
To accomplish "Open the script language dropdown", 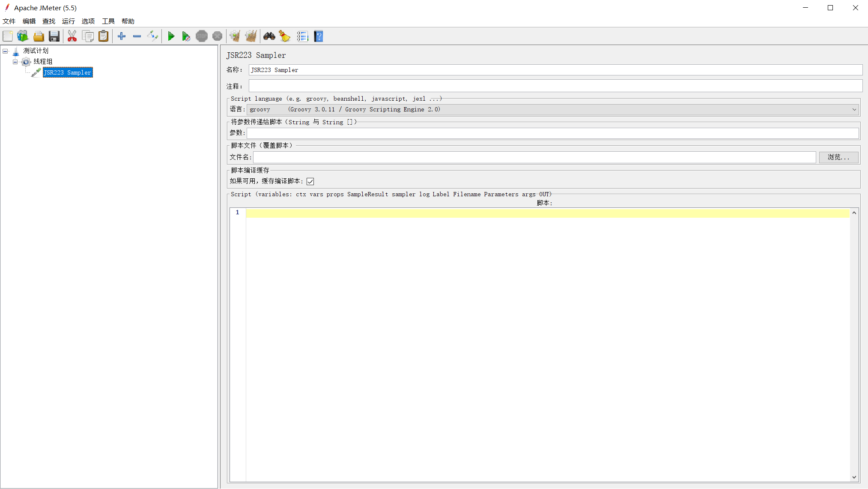I will (553, 110).
